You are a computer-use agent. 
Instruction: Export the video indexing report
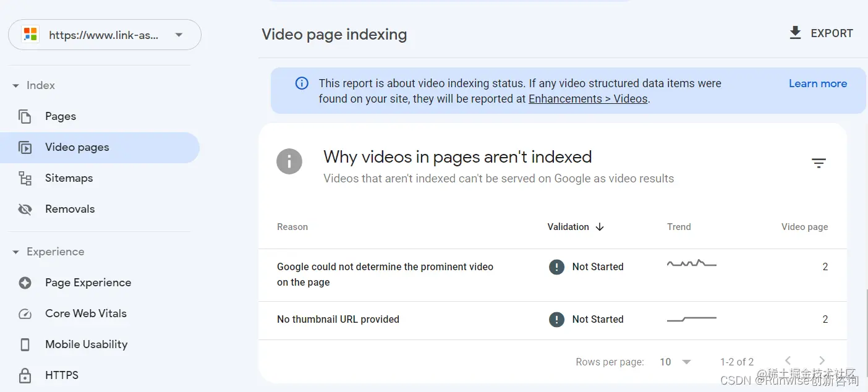point(821,33)
